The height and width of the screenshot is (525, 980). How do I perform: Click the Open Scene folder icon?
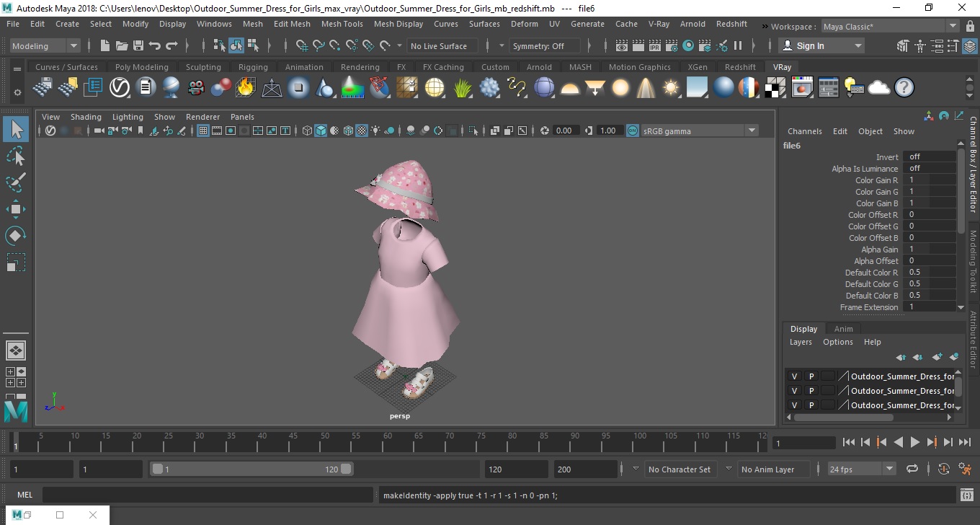pos(122,45)
